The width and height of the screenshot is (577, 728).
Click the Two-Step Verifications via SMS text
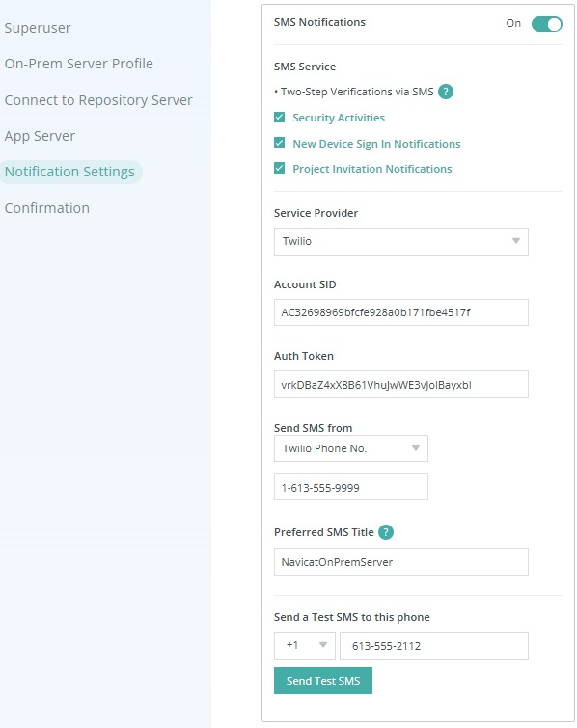click(357, 92)
